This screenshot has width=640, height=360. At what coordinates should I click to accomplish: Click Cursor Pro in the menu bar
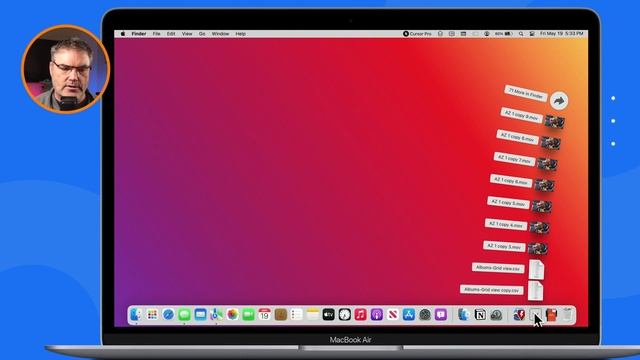[x=417, y=34]
